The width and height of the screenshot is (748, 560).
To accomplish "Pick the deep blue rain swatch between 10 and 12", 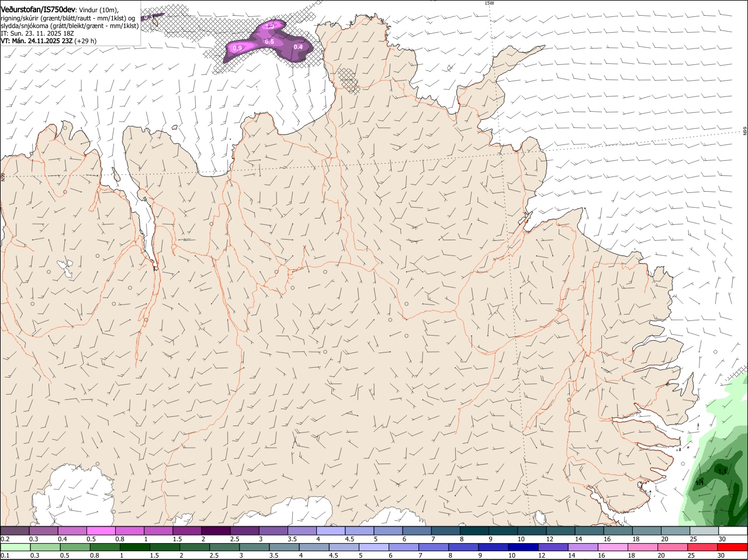I will click(x=522, y=547).
